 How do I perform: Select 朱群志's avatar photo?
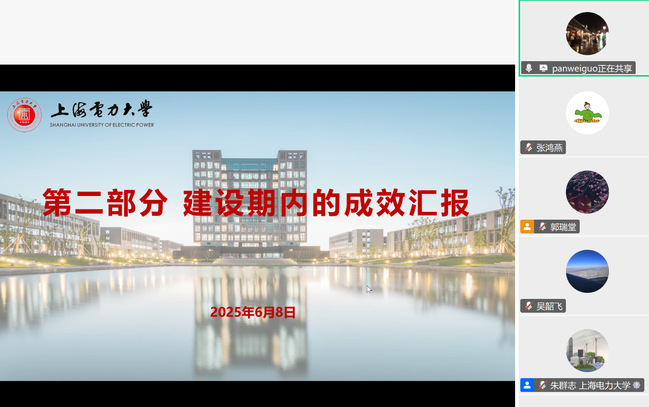point(586,350)
